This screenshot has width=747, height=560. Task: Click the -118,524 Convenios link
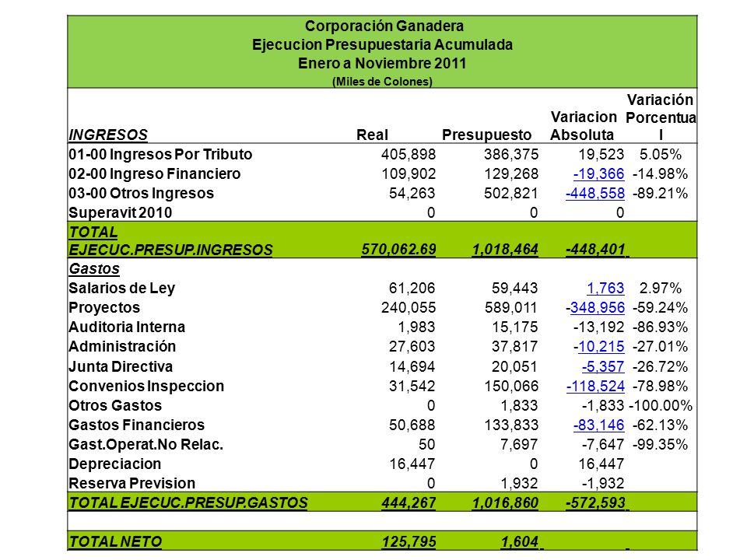tap(595, 387)
